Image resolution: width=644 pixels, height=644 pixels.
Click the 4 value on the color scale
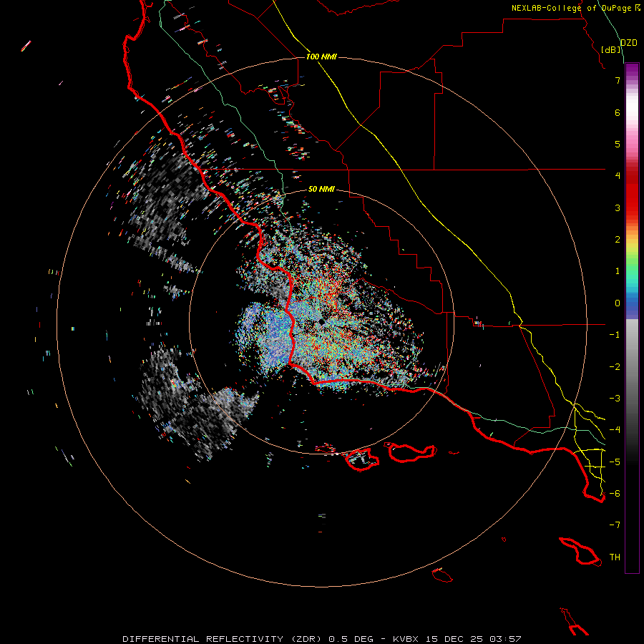point(618,176)
